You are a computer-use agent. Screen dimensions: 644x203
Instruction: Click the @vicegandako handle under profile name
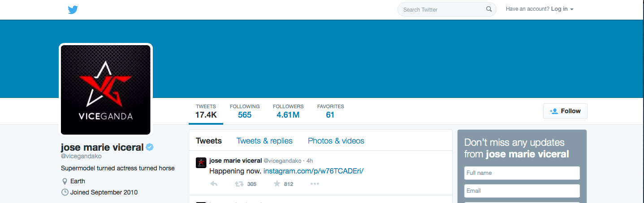pyautogui.click(x=81, y=156)
